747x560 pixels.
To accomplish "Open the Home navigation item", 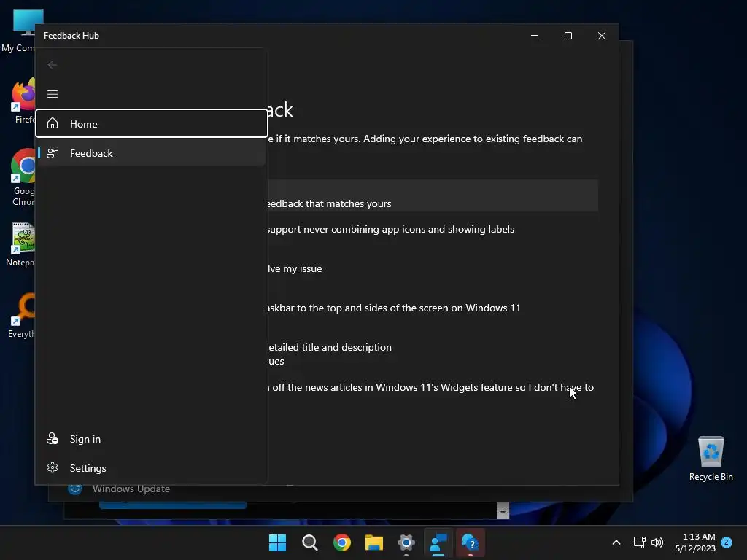I will click(152, 123).
